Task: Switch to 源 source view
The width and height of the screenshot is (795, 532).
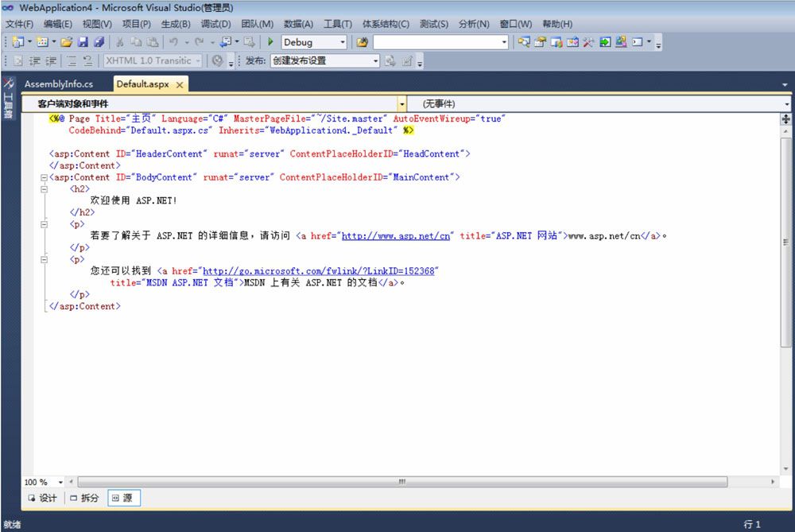Action: point(122,498)
